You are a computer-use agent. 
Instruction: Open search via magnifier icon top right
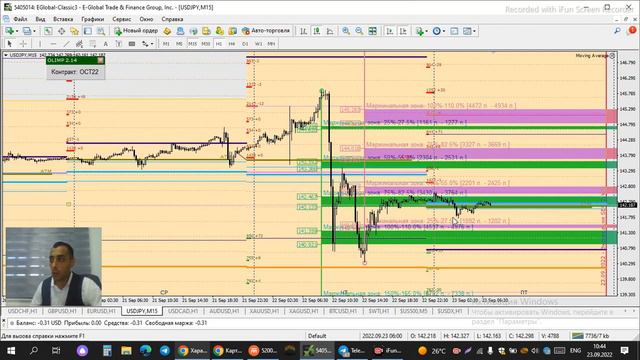click(x=618, y=31)
